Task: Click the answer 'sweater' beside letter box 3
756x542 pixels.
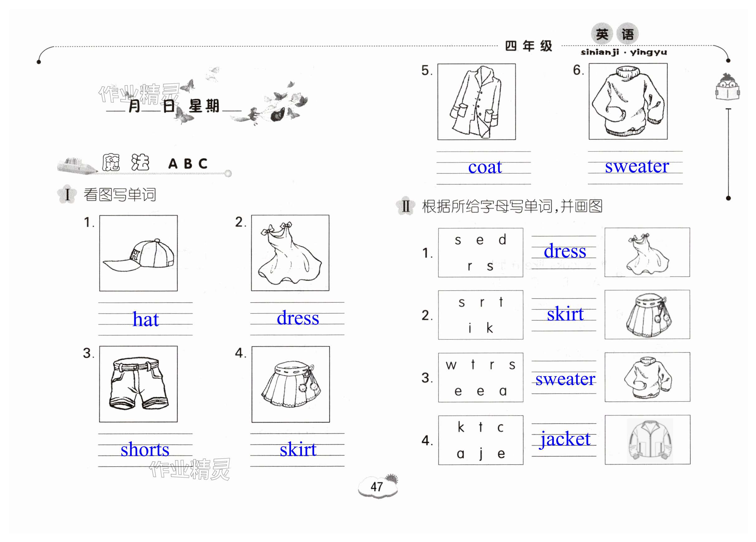Action: (x=565, y=379)
